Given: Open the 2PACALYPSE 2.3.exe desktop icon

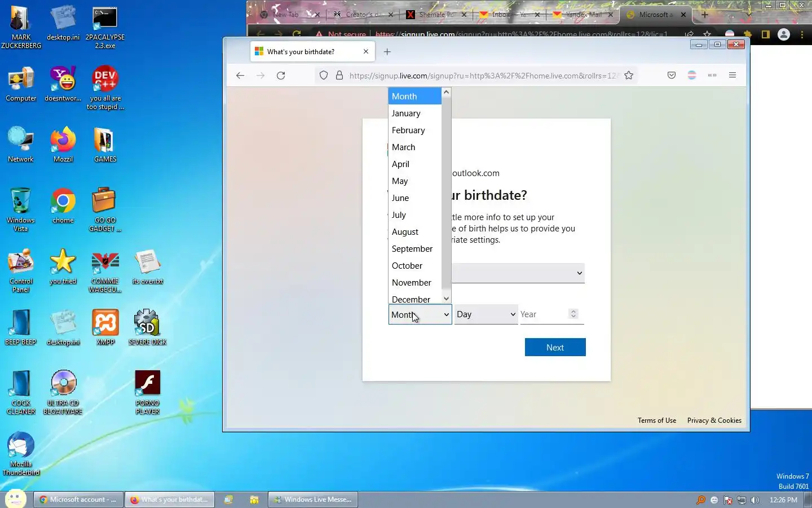Looking at the screenshot, I should point(105,27).
